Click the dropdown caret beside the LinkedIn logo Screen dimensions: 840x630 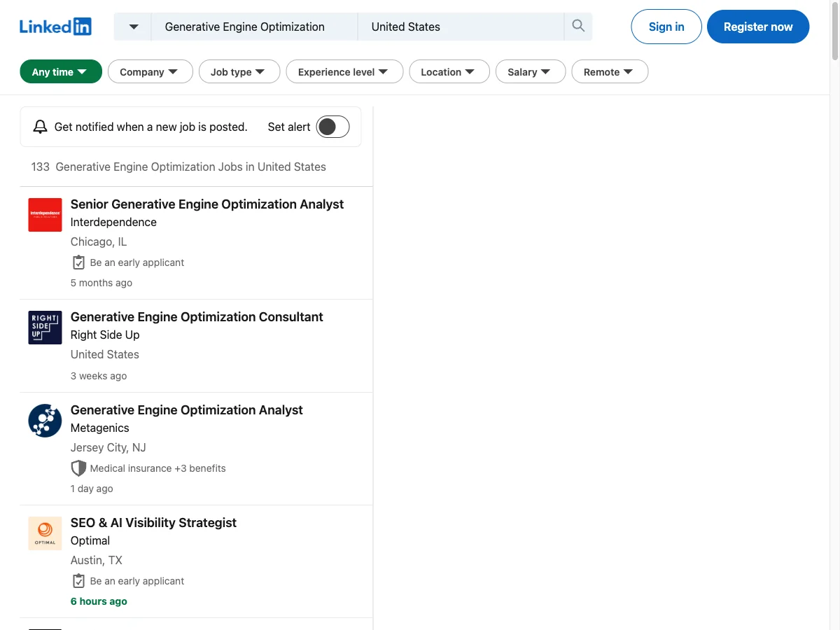coord(132,26)
